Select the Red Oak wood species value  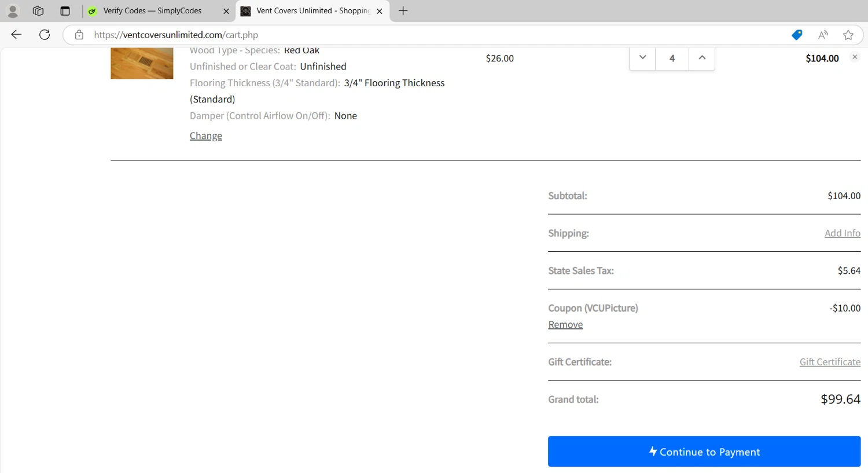pos(301,51)
